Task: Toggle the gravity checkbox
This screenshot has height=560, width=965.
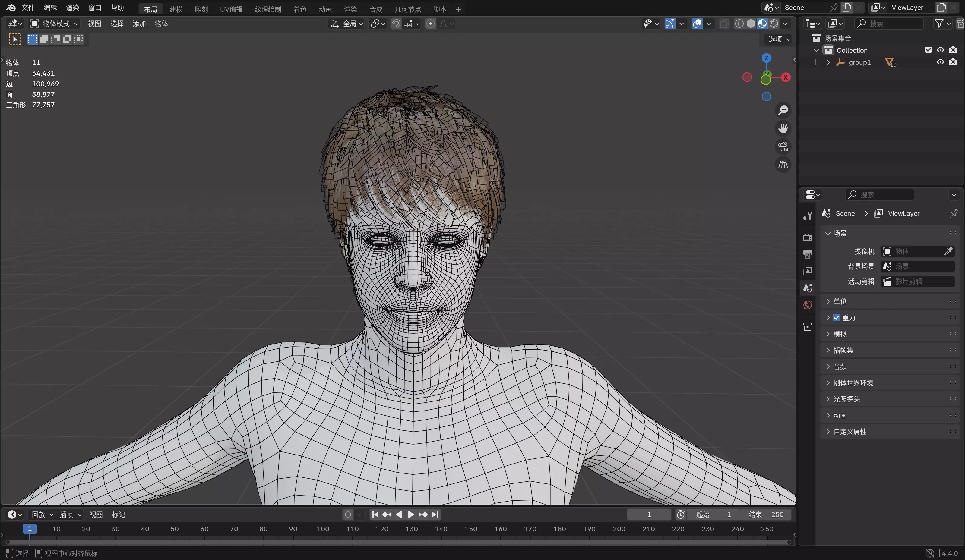Action: [x=836, y=318]
